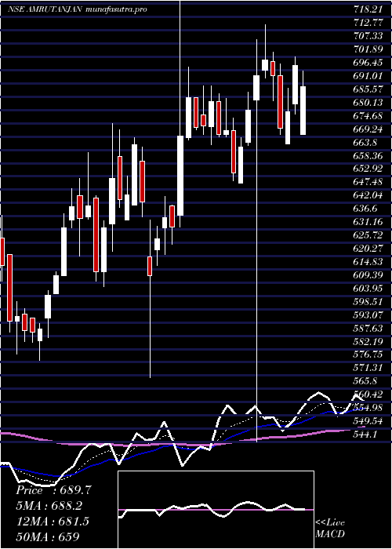
Task: Click the 554.98 price axis label
Action: coord(368,408)
